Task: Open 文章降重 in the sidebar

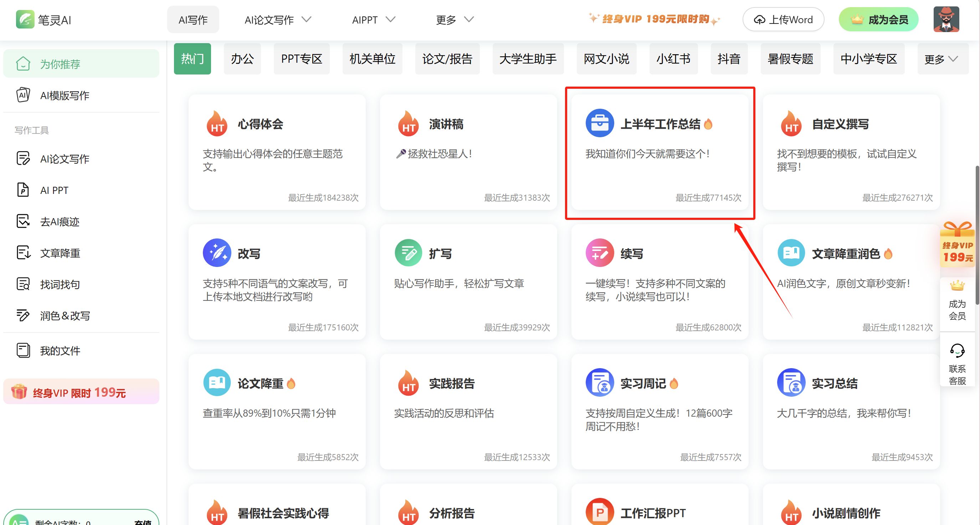Action: [x=81, y=253]
